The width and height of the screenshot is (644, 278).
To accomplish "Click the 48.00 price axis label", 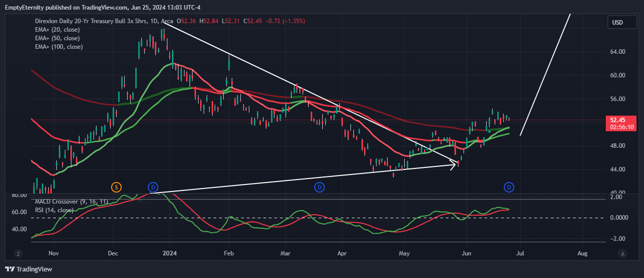I will 617,146.
